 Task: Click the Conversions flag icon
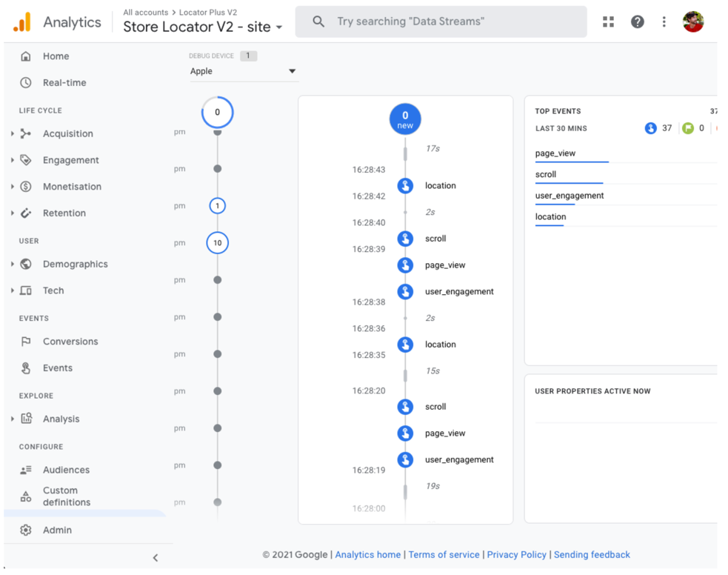pos(26,342)
